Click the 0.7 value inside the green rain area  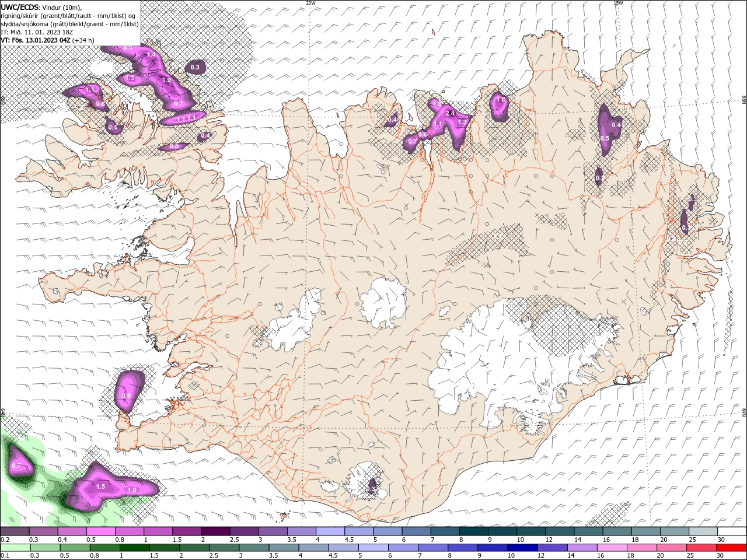[16, 466]
